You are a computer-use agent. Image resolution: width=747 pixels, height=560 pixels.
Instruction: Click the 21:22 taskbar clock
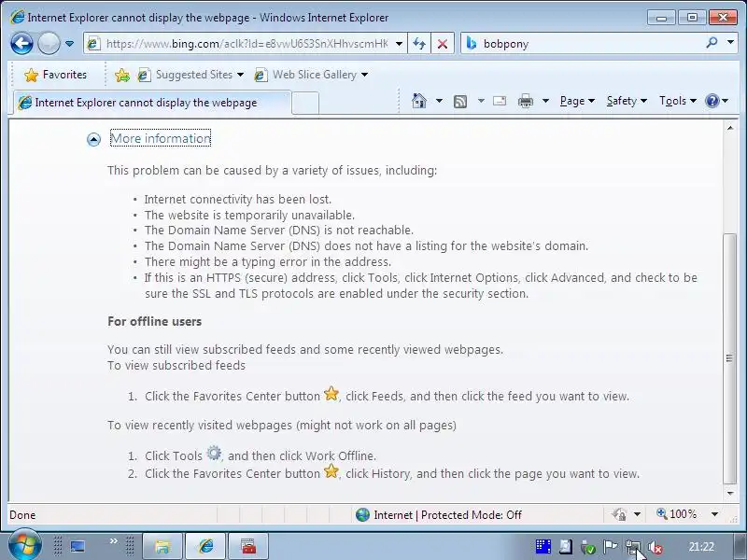701,547
